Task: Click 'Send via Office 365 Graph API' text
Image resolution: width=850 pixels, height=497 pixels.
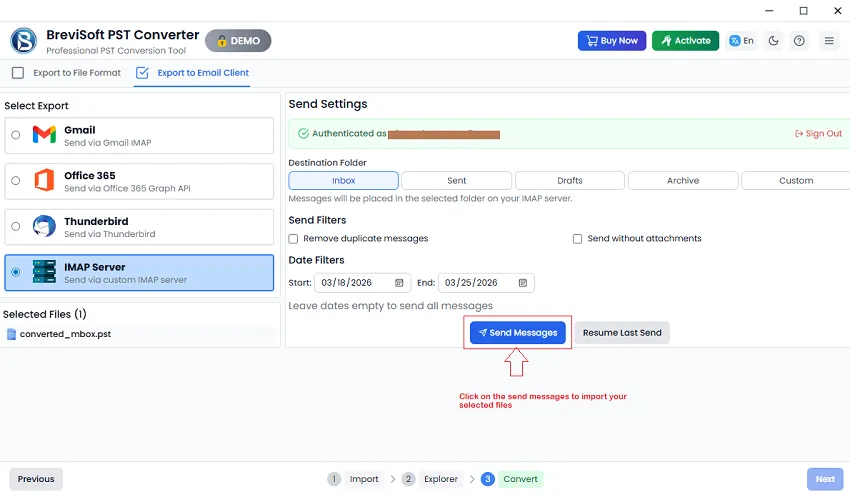Action: click(x=127, y=189)
